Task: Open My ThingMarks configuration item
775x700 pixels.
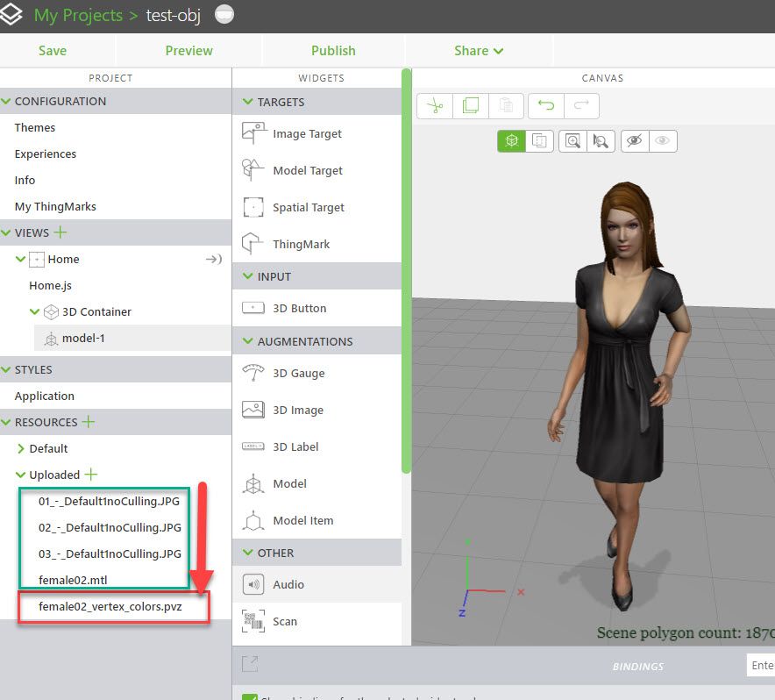Action: [55, 206]
